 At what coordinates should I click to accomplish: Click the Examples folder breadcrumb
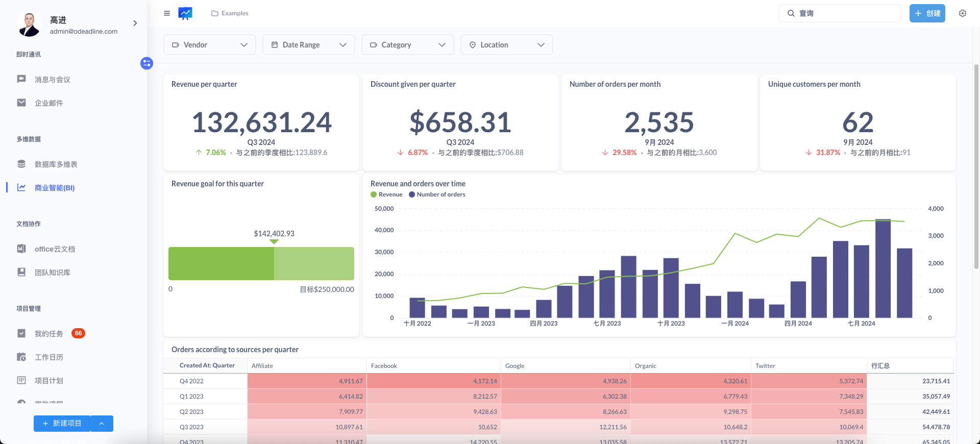tap(230, 13)
